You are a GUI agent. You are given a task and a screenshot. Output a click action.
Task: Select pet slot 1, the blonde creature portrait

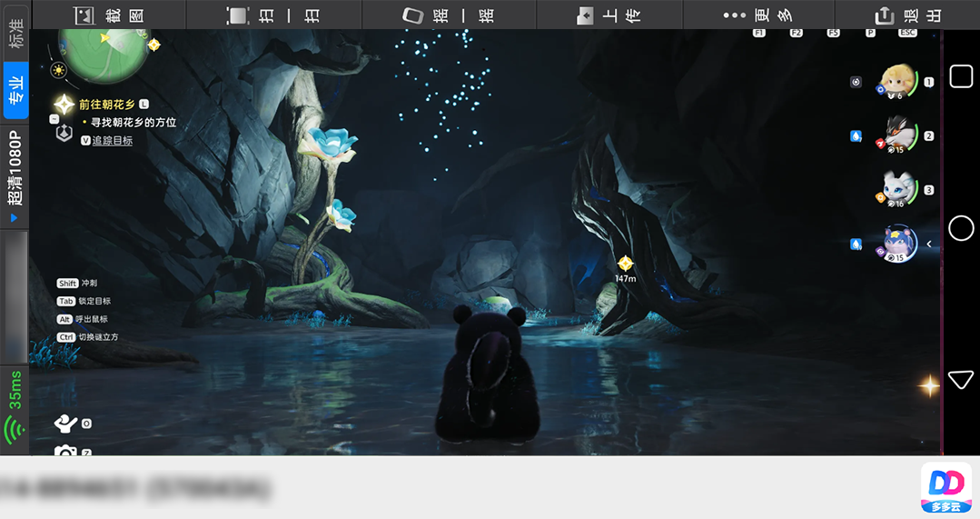point(898,82)
